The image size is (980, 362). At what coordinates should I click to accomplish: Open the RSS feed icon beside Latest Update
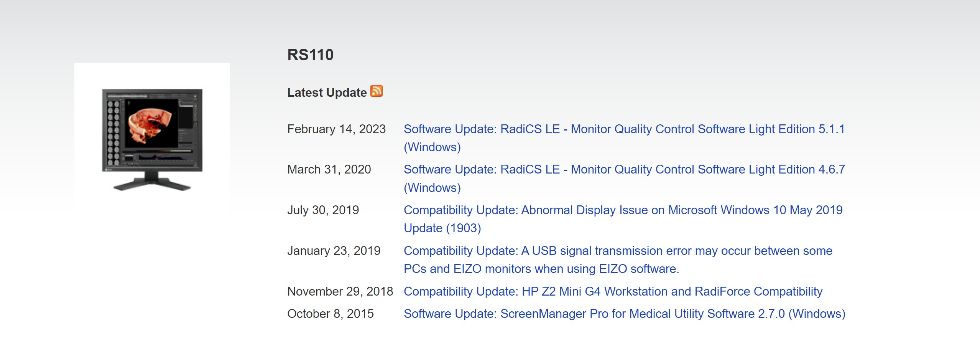pos(377,91)
